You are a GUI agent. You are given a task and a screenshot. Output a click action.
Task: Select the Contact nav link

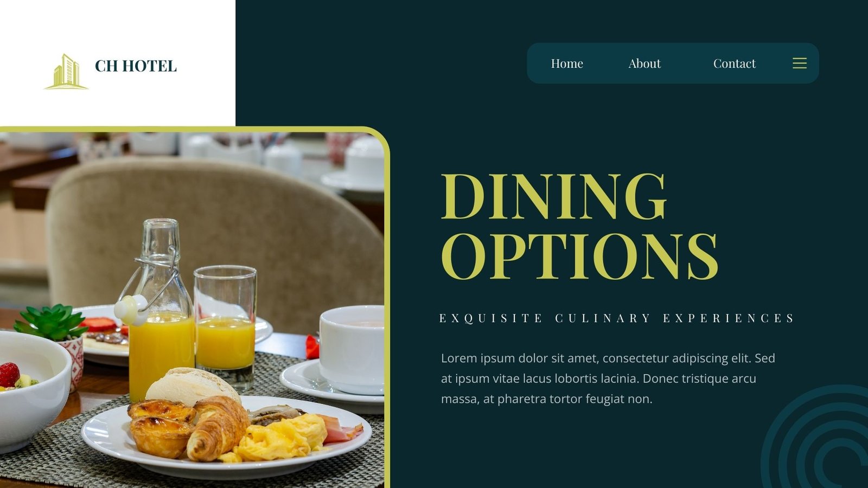pos(734,63)
